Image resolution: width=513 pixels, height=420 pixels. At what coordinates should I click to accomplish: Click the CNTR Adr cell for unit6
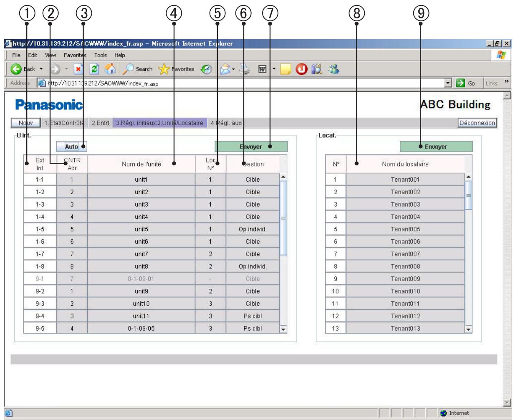point(72,242)
